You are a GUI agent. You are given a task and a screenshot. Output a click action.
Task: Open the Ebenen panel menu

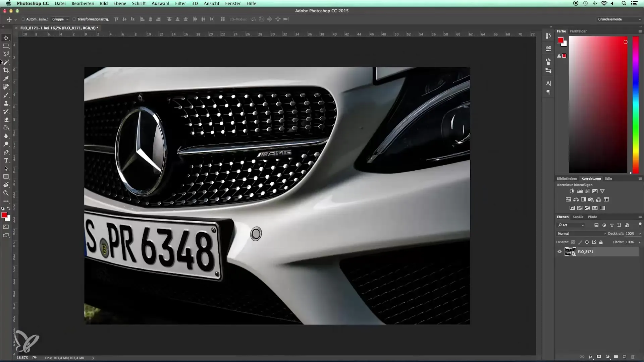click(x=640, y=217)
